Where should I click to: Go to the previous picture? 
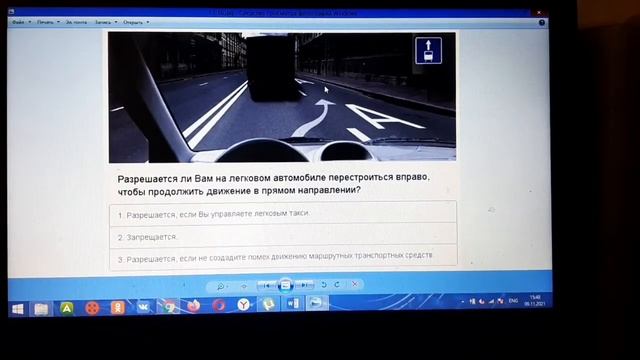pyautogui.click(x=267, y=285)
